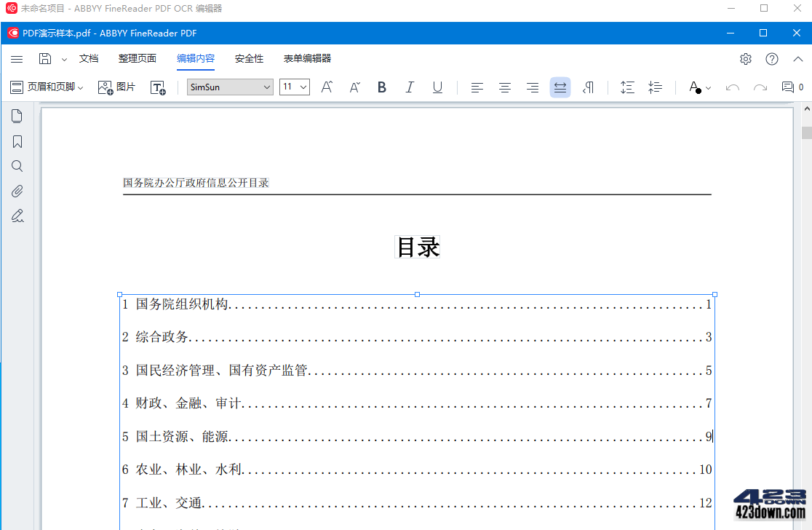
Task: Insert a new text box
Action: (x=158, y=87)
